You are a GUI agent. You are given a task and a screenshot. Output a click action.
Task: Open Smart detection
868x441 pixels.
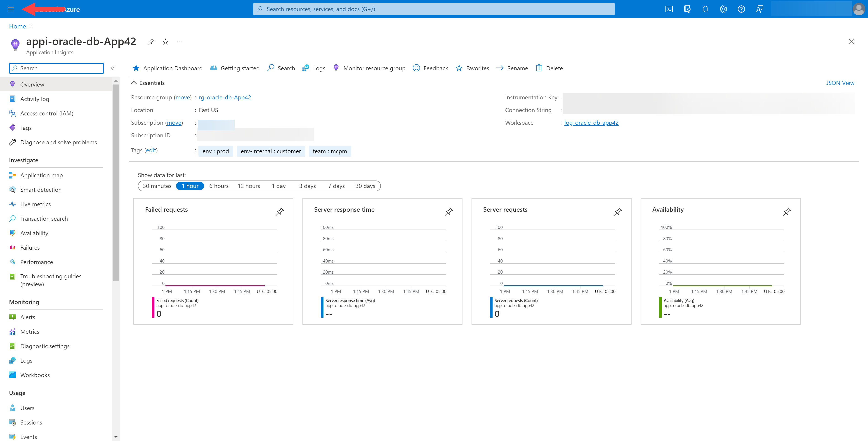(56, 190)
